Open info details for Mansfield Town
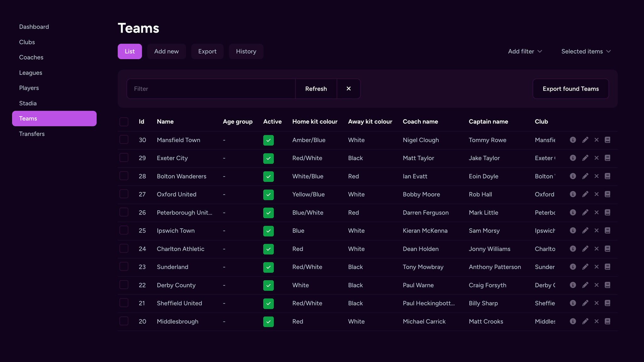 pyautogui.click(x=573, y=140)
